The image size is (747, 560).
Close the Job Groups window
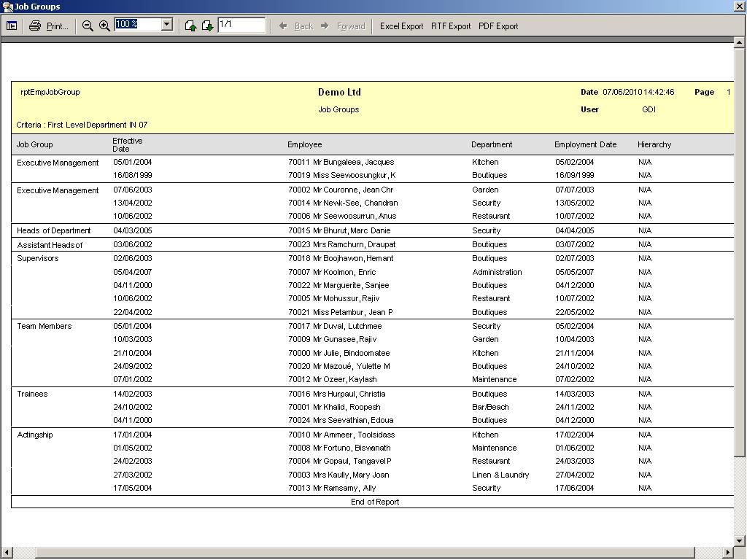click(739, 6)
